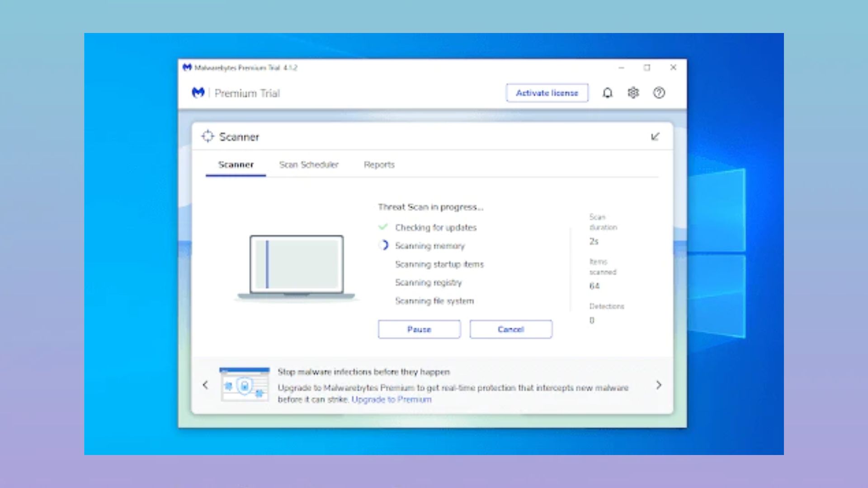Open the help question mark icon

(659, 93)
